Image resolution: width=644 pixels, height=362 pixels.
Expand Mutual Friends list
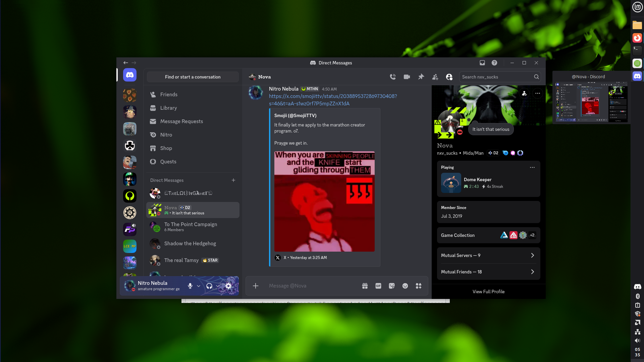(488, 272)
